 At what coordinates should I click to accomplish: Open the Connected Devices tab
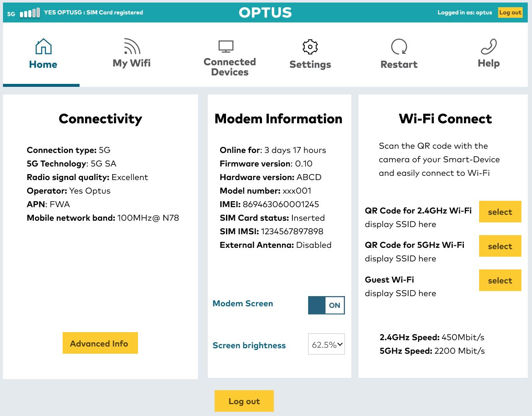[x=230, y=67]
